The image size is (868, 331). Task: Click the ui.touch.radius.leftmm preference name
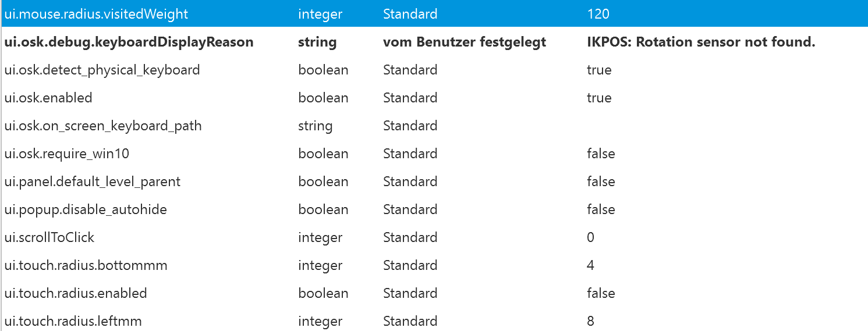click(73, 321)
